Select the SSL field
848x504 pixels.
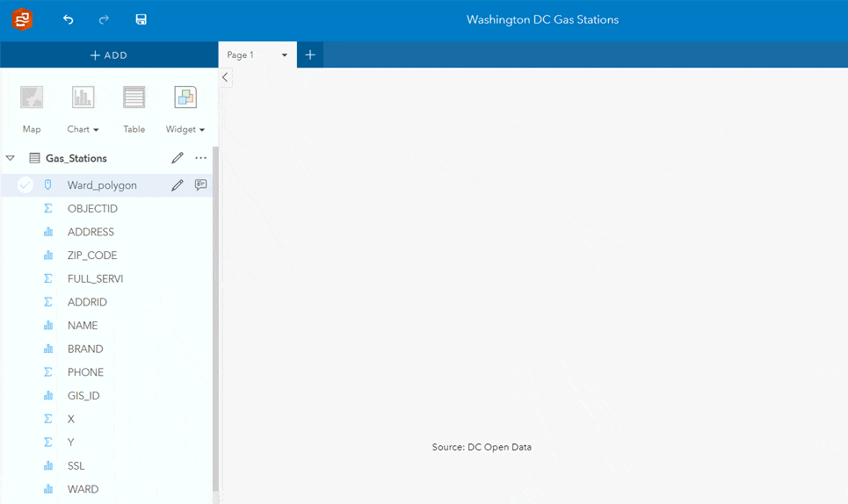(x=76, y=465)
